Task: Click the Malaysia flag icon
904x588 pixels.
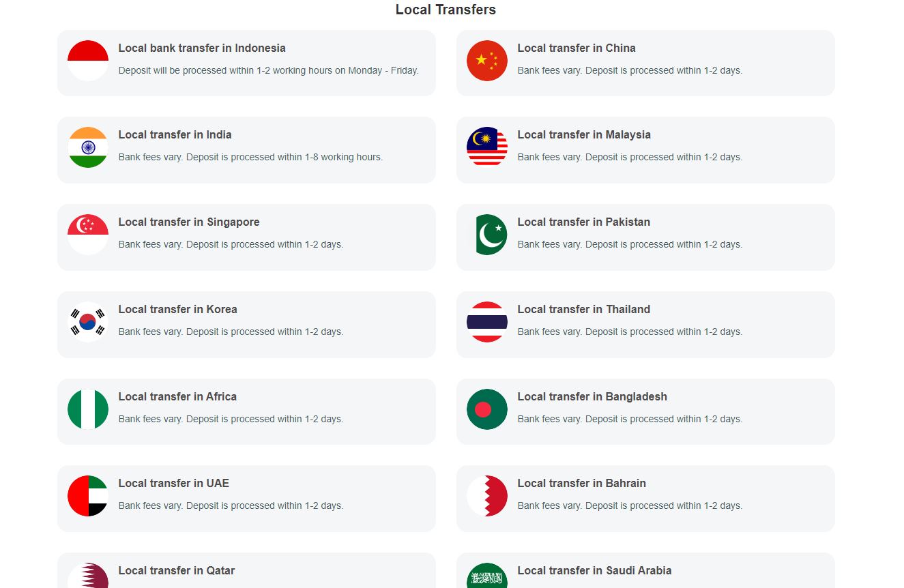Action: tap(487, 147)
